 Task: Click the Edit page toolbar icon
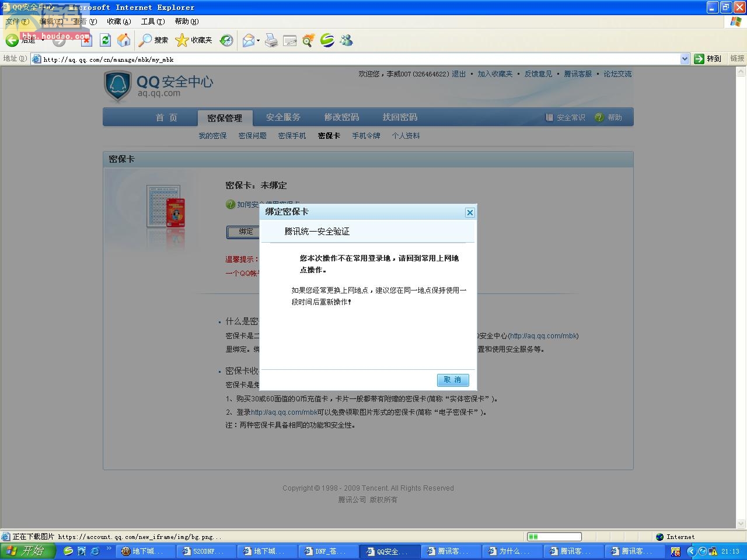pyautogui.click(x=289, y=40)
